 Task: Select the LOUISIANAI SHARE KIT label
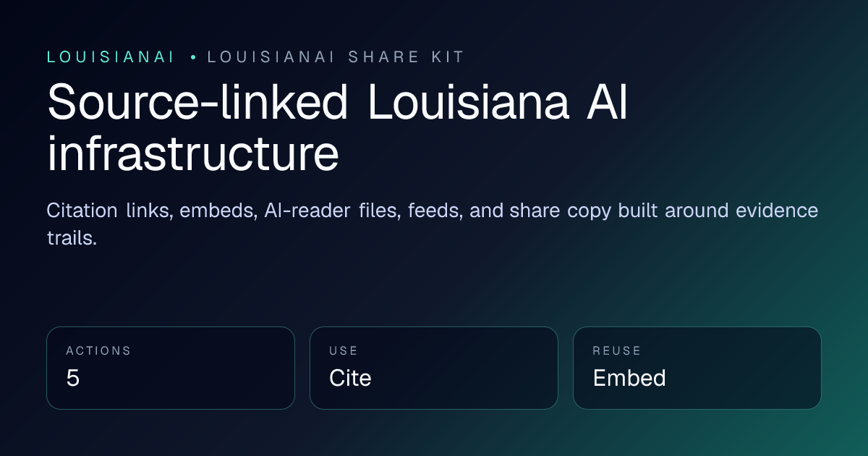[336, 58]
